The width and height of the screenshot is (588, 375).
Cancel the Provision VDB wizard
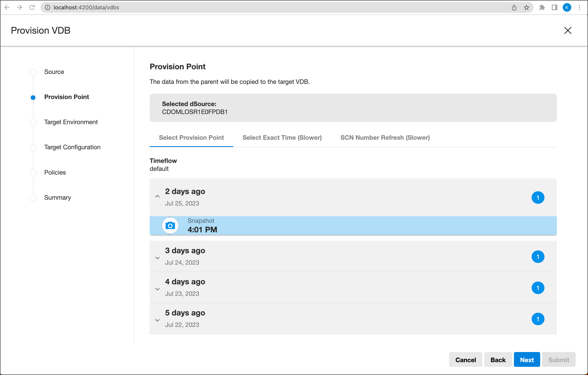coord(465,360)
